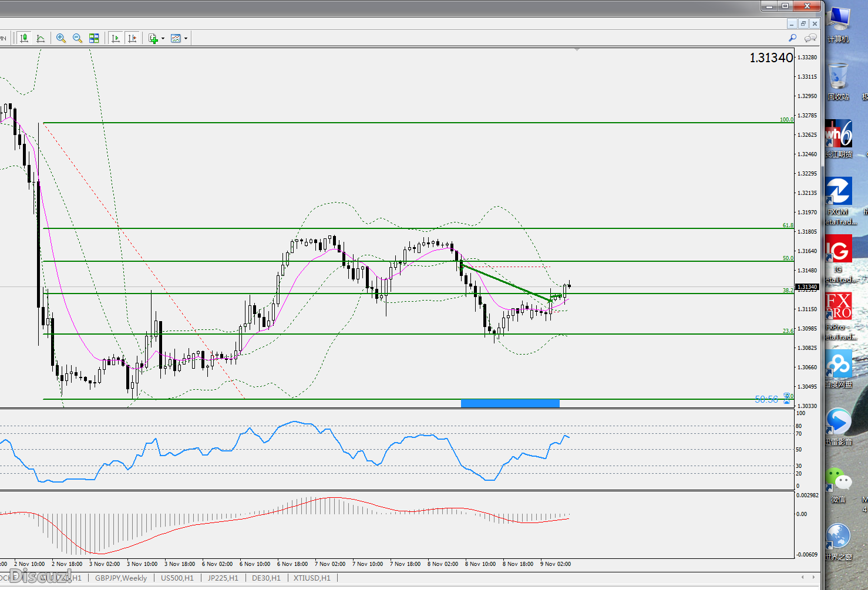This screenshot has width=868, height=590.
Task: Switch to DE30,H1 chart tab
Action: coord(267,578)
